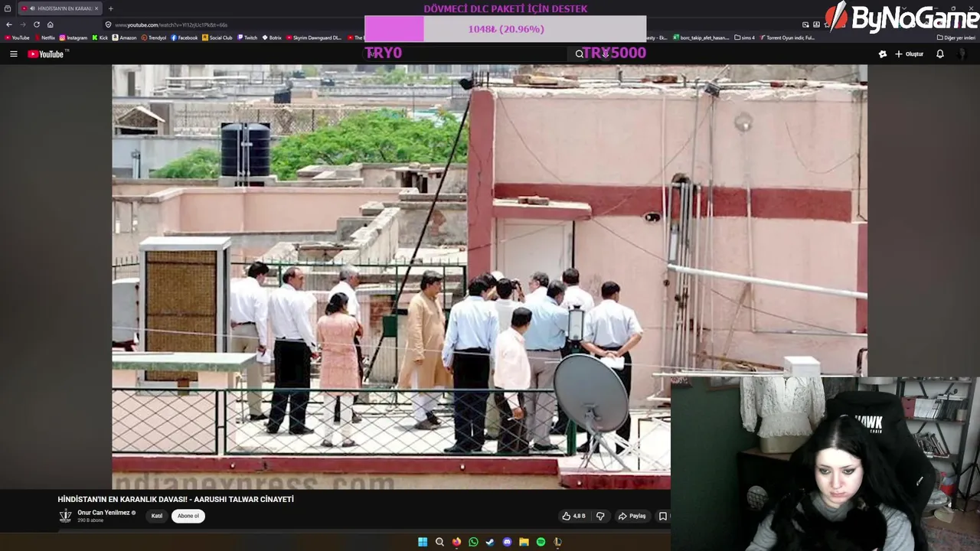Dislike the video with thumbs down
The width and height of the screenshot is (980, 551).
point(600,516)
